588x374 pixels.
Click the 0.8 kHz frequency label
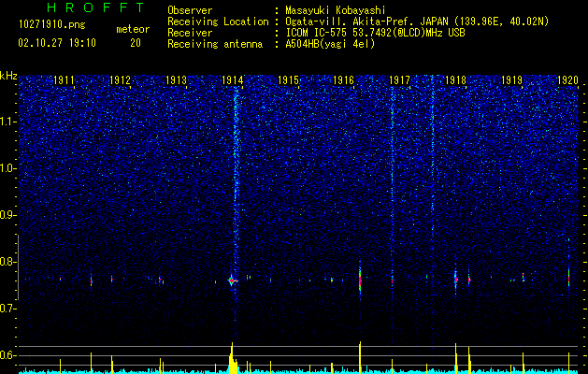[x=7, y=262]
